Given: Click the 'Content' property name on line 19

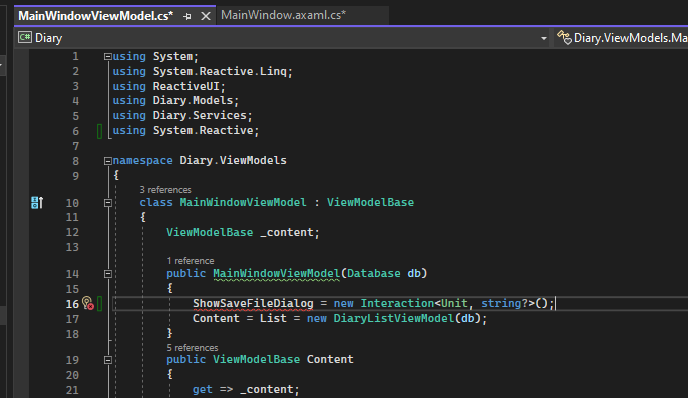Looking at the screenshot, I should pyautogui.click(x=330, y=359).
